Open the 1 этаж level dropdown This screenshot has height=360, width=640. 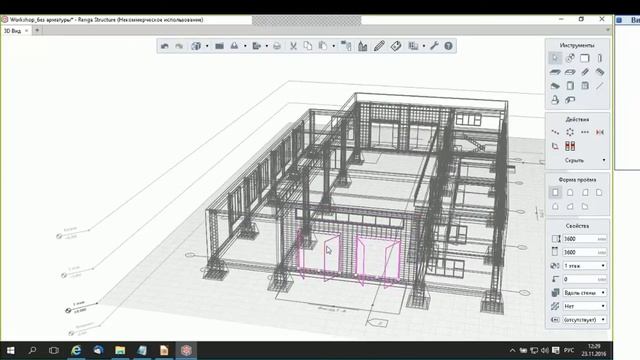click(x=584, y=266)
